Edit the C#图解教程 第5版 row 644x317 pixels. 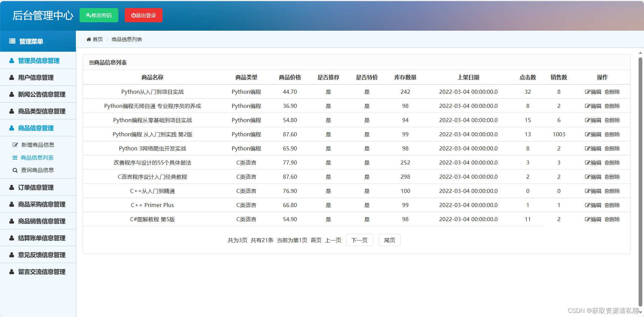[x=593, y=219]
